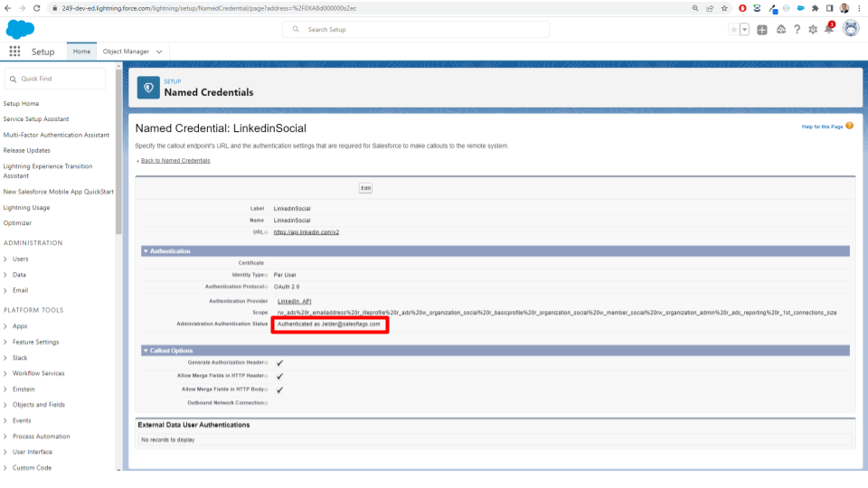
Task: Click the Quick Find field
Action: coord(55,79)
